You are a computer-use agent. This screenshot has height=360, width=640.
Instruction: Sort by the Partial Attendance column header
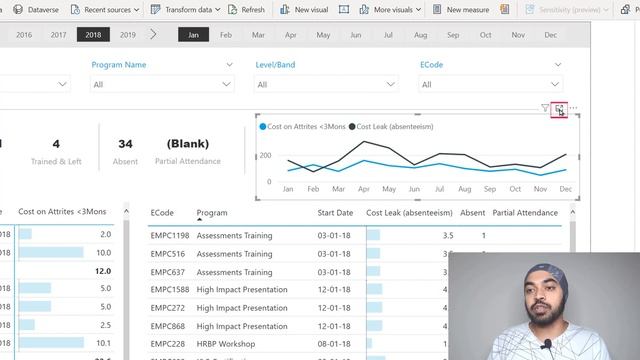coord(525,213)
